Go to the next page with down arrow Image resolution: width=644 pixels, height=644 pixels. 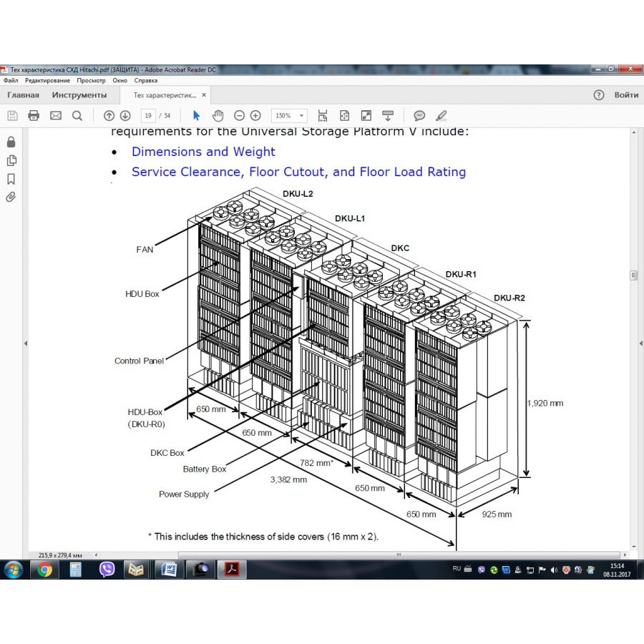[x=125, y=115]
